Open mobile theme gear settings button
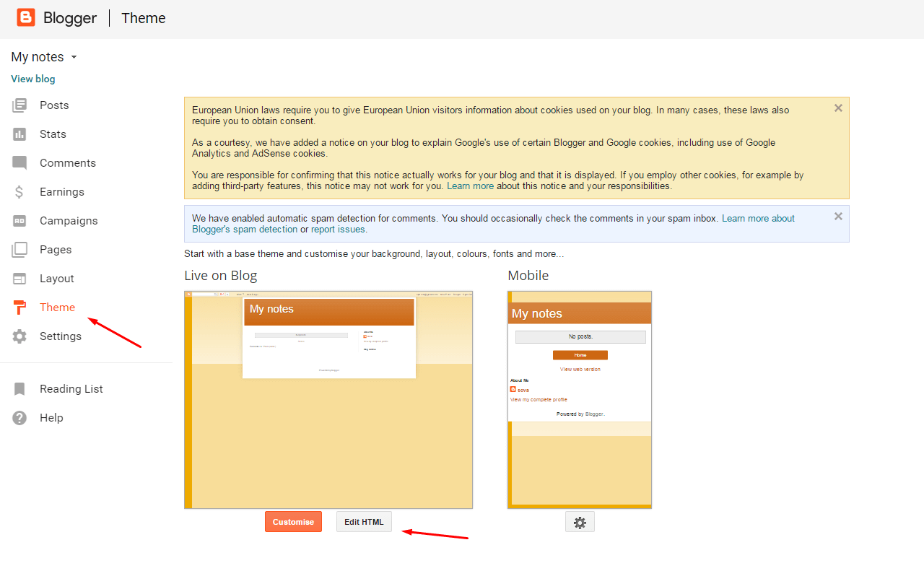This screenshot has height=571, width=924. point(580,522)
